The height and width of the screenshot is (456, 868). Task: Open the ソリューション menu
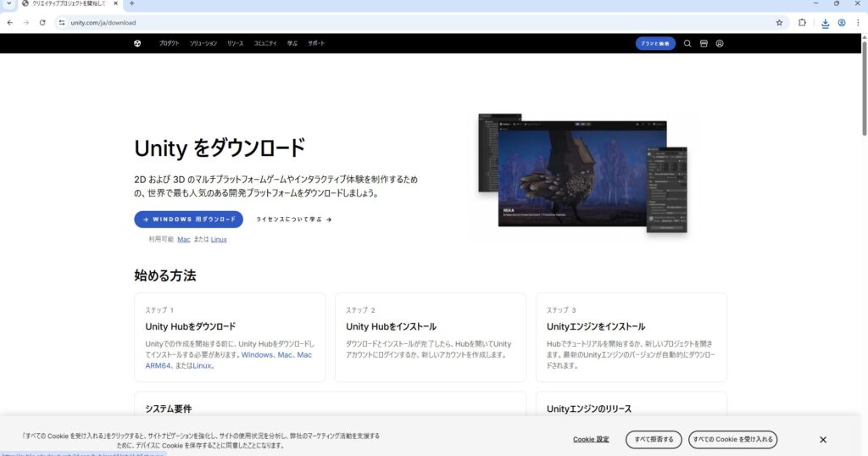(x=203, y=43)
